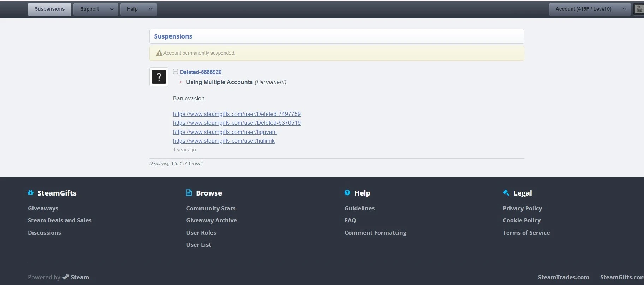Open the Deleted-7497759 user link
The width and height of the screenshot is (644, 285).
click(237, 114)
